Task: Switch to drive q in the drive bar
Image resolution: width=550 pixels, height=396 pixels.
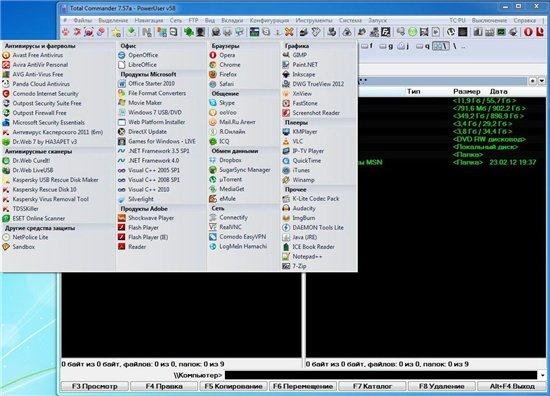Action: pyautogui.click(x=423, y=46)
